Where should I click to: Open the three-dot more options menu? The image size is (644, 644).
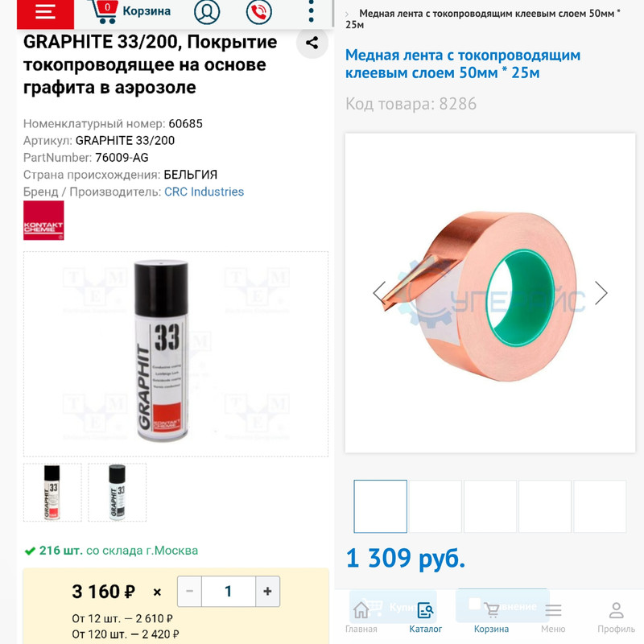[x=311, y=11]
